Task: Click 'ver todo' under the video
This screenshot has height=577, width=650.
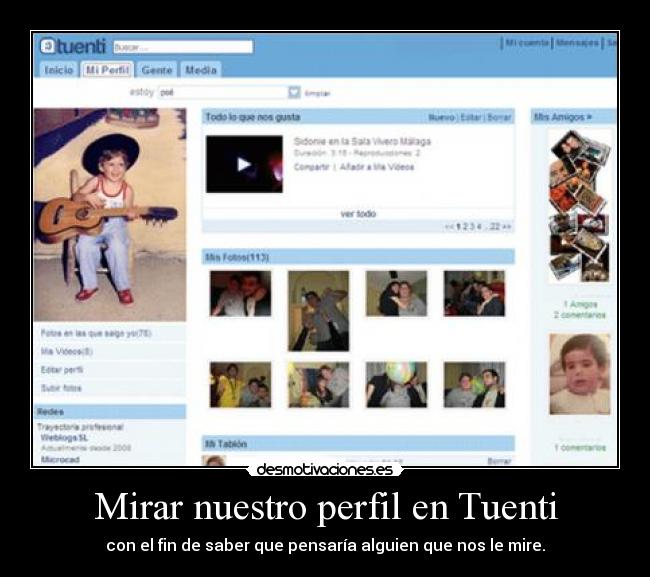Action: pyautogui.click(x=358, y=214)
